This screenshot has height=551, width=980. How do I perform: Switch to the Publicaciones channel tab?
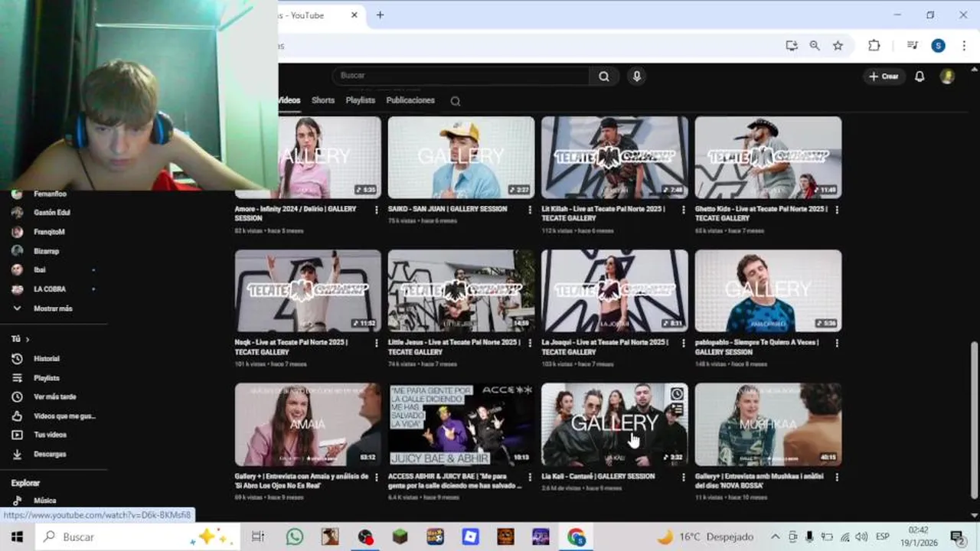410,100
